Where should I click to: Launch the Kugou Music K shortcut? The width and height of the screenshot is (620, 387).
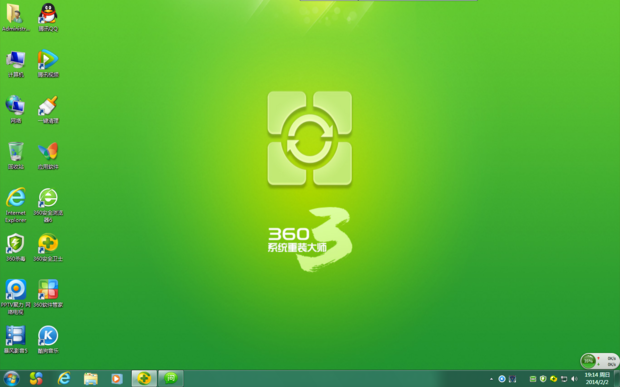[x=48, y=340]
